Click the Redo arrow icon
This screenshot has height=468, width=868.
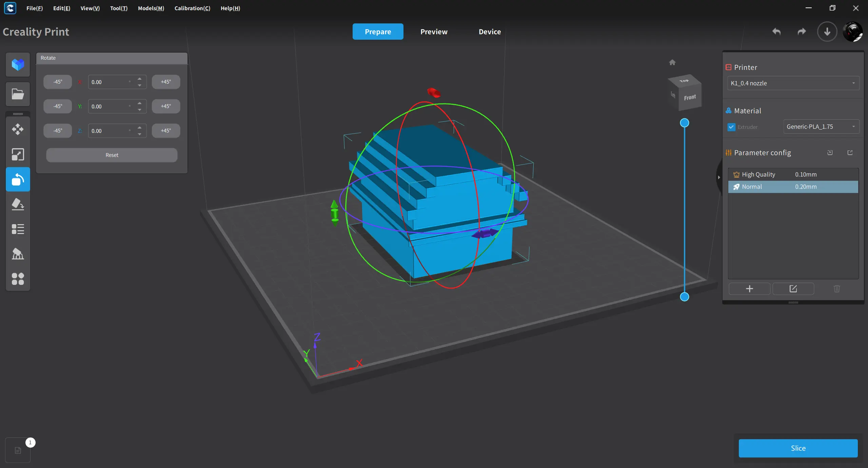[x=802, y=32]
